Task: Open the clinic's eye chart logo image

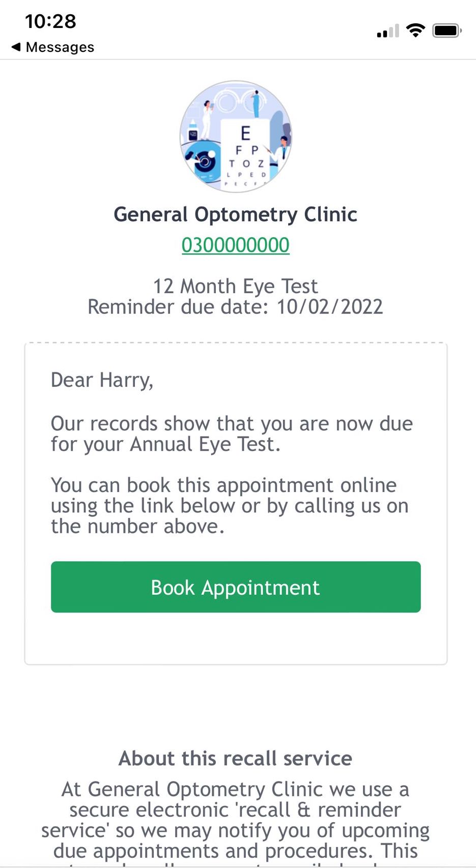Action: pos(236,136)
